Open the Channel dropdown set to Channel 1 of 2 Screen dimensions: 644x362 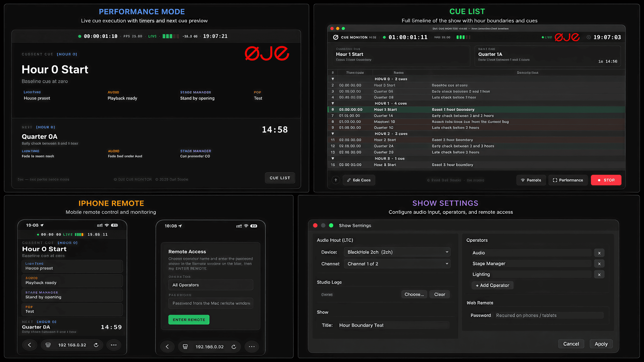pyautogui.click(x=397, y=264)
